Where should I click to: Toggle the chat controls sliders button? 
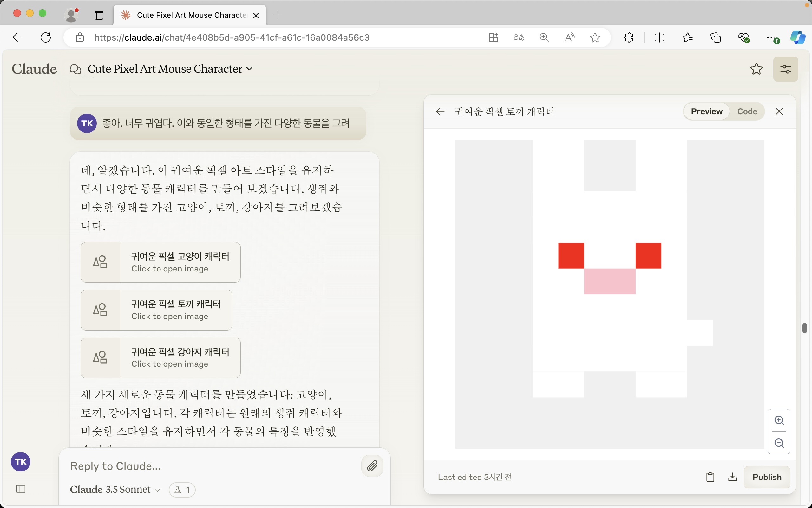[x=785, y=69]
